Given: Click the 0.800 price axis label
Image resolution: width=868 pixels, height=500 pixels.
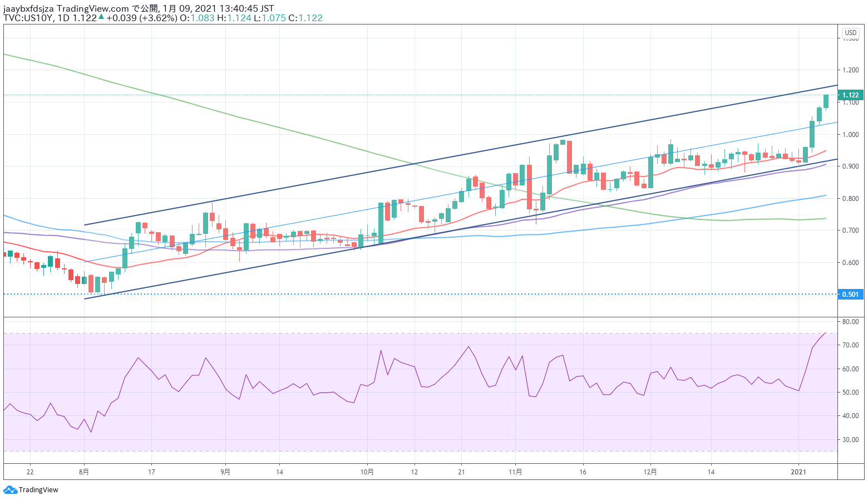Looking at the screenshot, I should pyautogui.click(x=850, y=199).
